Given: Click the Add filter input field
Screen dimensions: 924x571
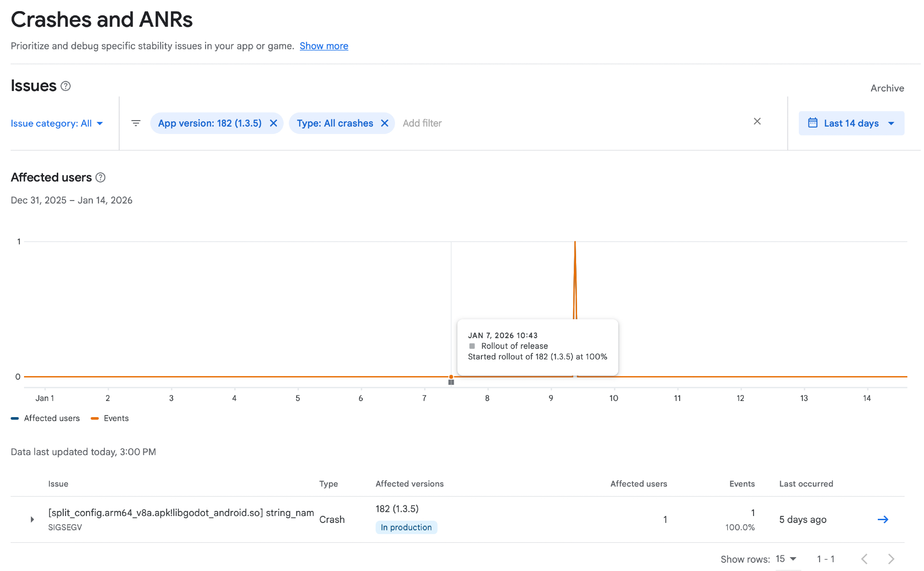Looking at the screenshot, I should pyautogui.click(x=422, y=123).
